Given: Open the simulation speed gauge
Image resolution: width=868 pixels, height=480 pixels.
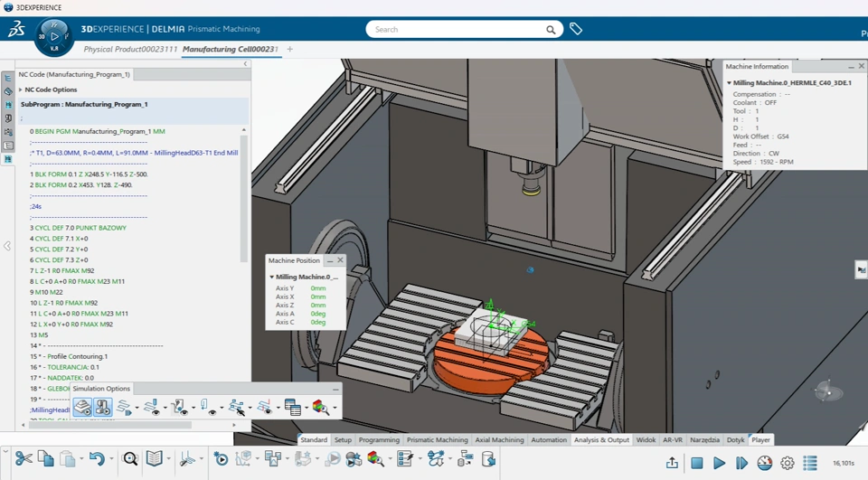Looking at the screenshot, I should click(x=765, y=462).
